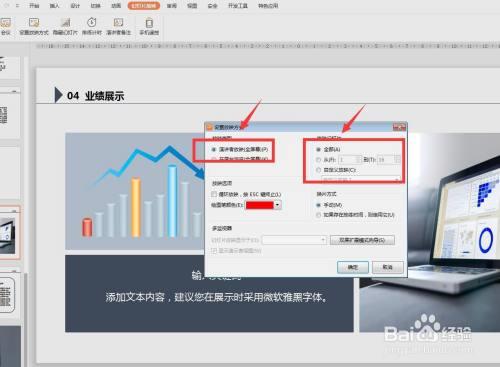Image resolution: width=500 pixels, height=367 pixels.
Task: Click the 确定 button
Action: click(x=353, y=267)
